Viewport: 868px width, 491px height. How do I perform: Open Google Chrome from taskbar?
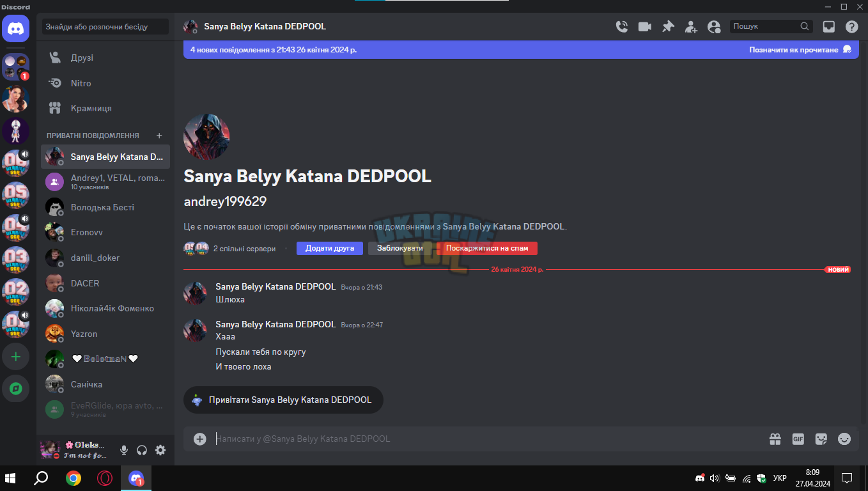pos(74,478)
